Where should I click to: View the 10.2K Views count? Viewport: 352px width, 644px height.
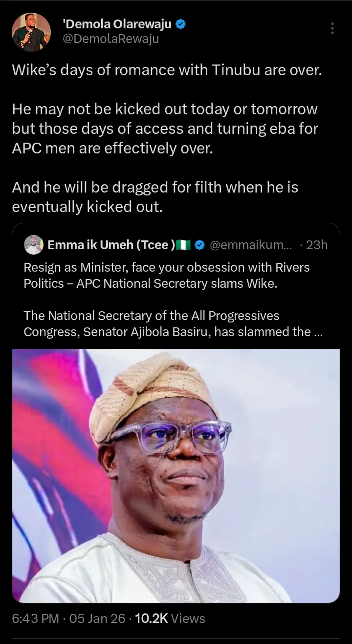170,618
